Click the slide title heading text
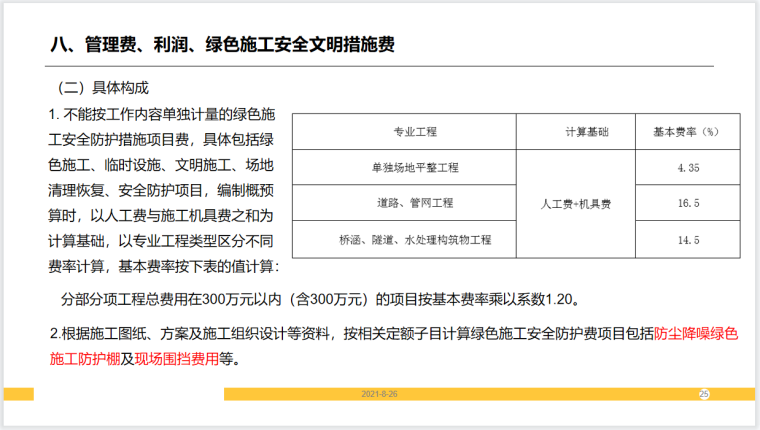760x430 pixels. point(224,45)
